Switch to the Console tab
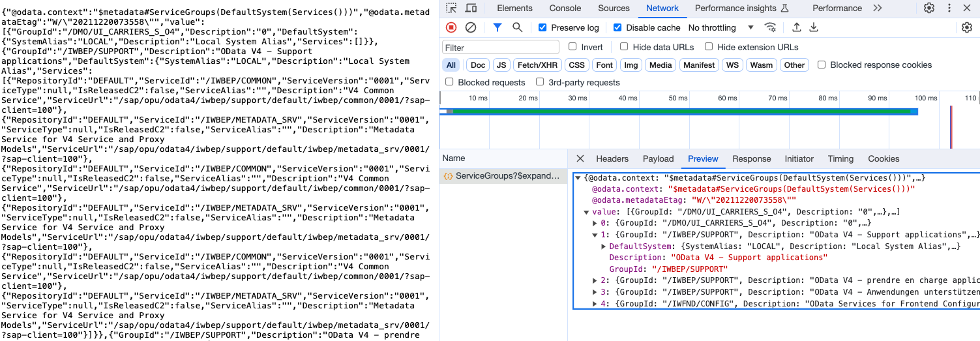 click(x=565, y=8)
